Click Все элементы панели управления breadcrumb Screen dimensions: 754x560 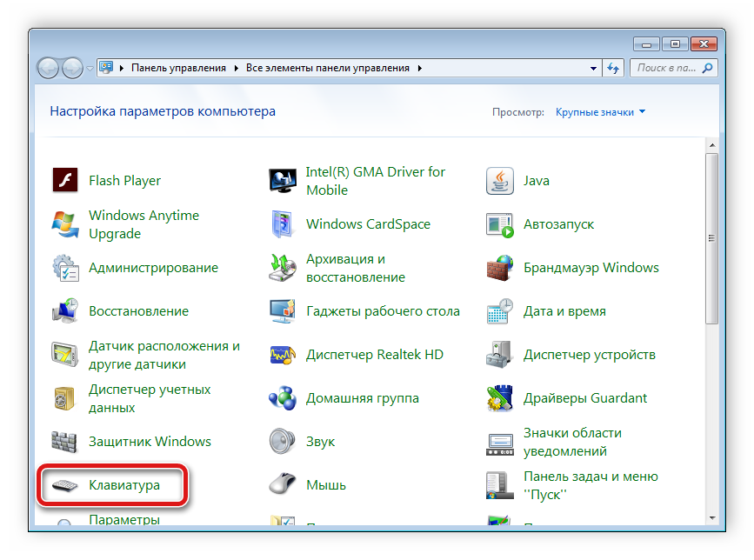328,68
